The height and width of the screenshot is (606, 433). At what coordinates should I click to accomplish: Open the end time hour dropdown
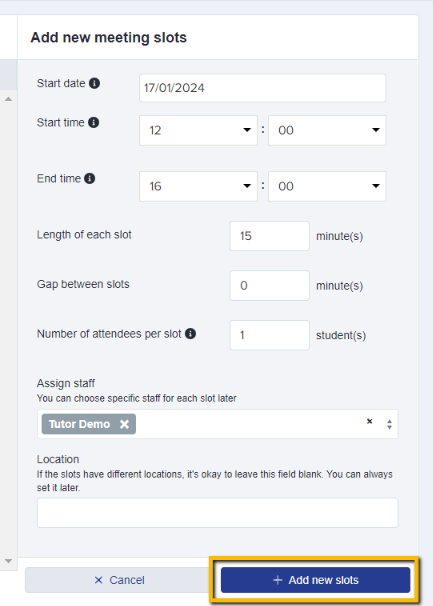coord(198,186)
